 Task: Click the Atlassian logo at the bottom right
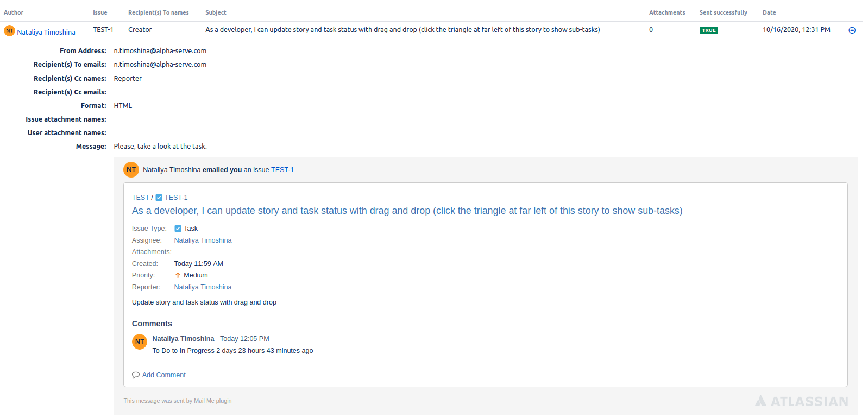[x=801, y=401]
